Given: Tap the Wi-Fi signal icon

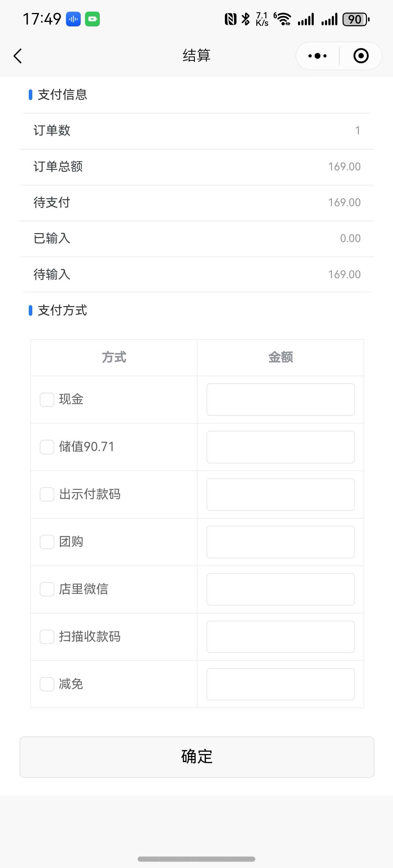Looking at the screenshot, I should click(x=283, y=19).
